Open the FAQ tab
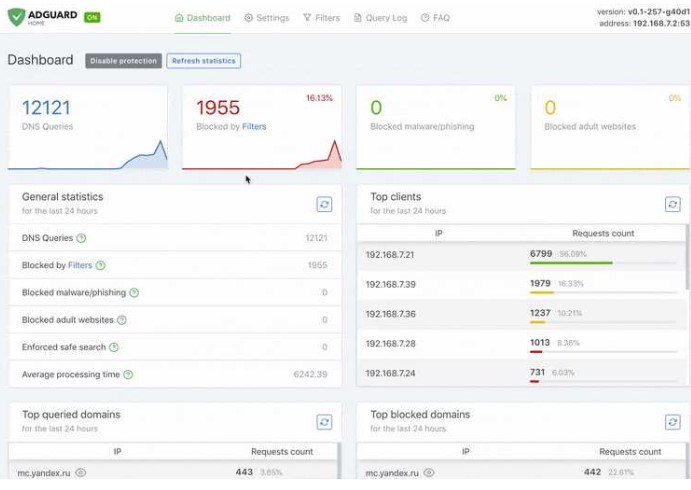Screen dimensions: 691x490 click(435, 18)
